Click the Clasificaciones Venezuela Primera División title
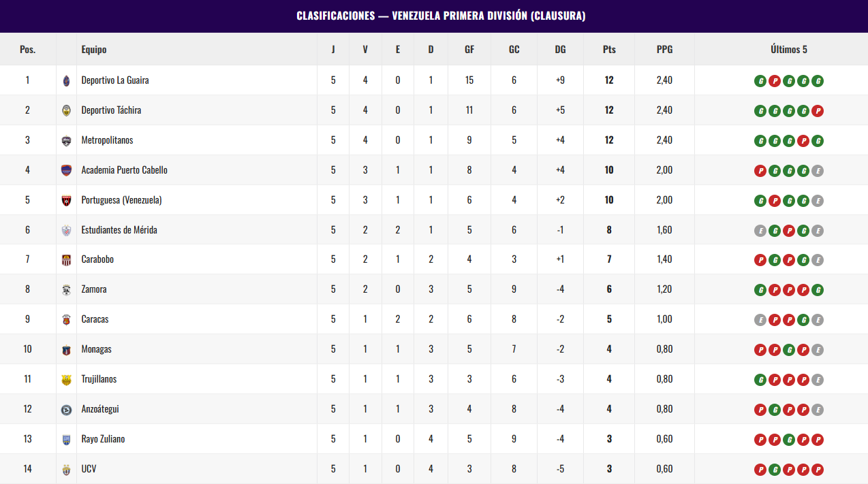 coord(441,16)
